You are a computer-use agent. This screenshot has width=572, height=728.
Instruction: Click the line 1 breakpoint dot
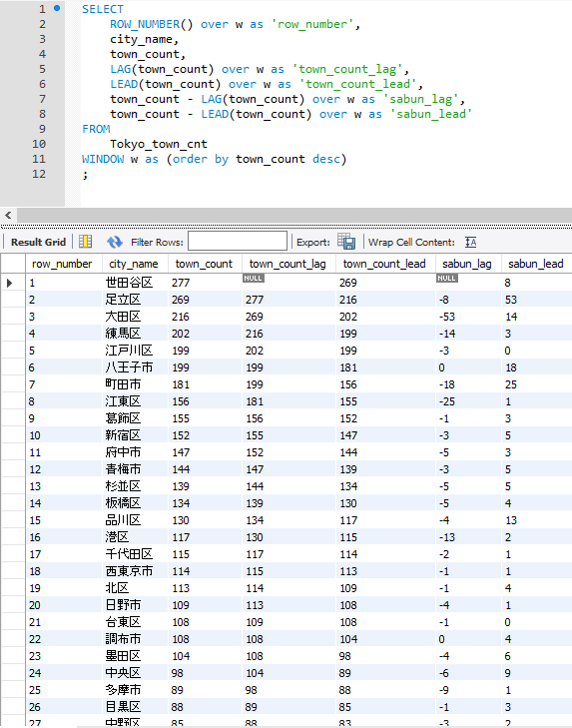click(x=57, y=8)
